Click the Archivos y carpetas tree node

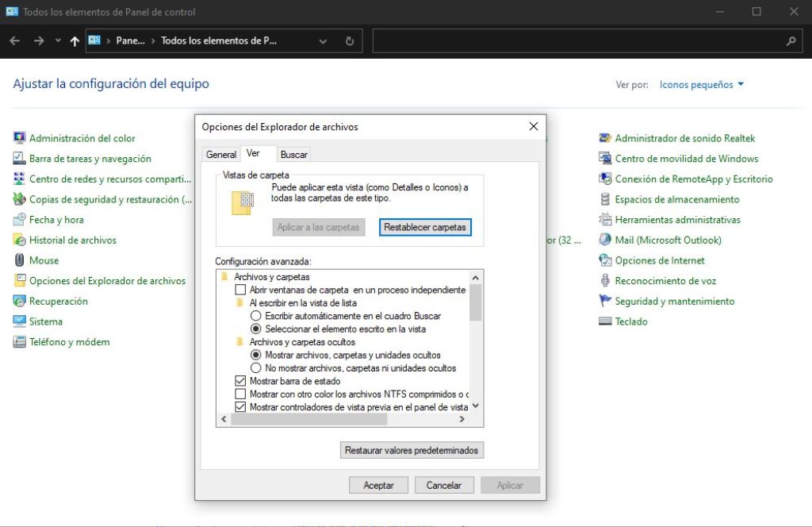pyautogui.click(x=272, y=277)
